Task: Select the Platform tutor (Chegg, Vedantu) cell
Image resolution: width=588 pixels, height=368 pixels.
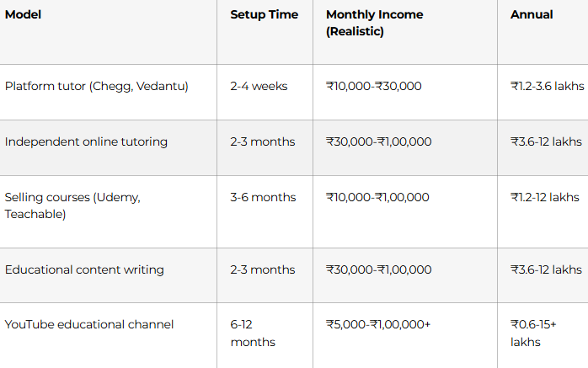Action: tap(97, 86)
